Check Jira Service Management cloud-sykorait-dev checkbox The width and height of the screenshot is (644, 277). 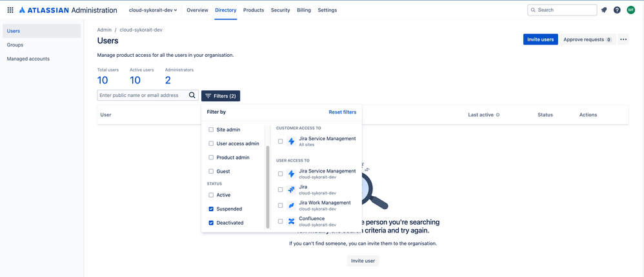pyautogui.click(x=280, y=174)
